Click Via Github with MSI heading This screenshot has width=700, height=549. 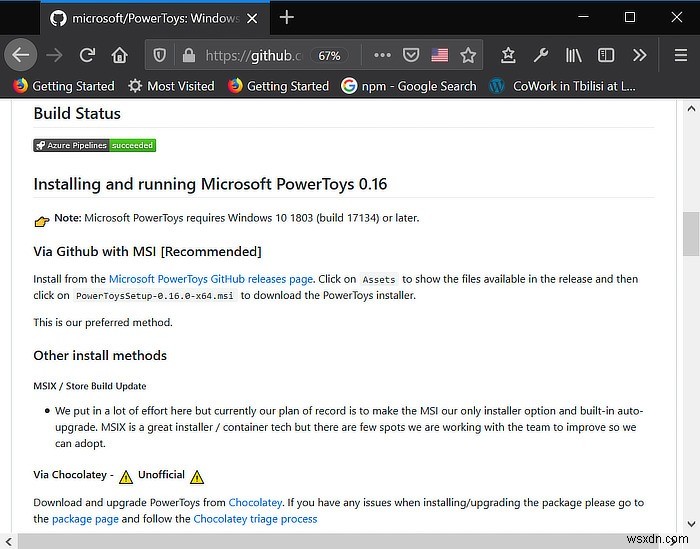point(147,252)
